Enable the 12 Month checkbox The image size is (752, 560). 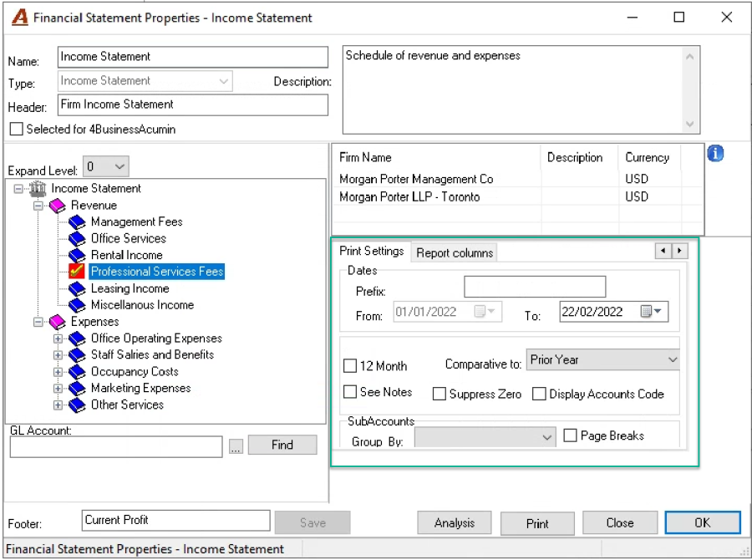click(x=350, y=366)
